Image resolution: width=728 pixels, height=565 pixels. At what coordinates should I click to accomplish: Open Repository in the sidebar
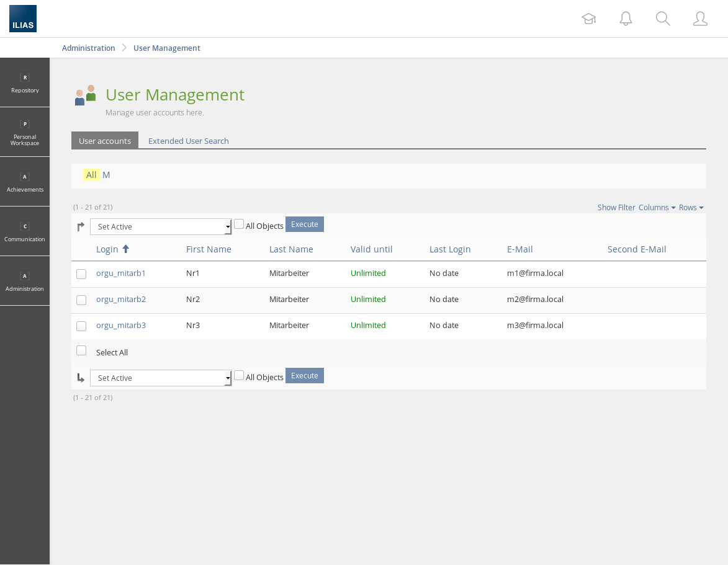(x=25, y=82)
